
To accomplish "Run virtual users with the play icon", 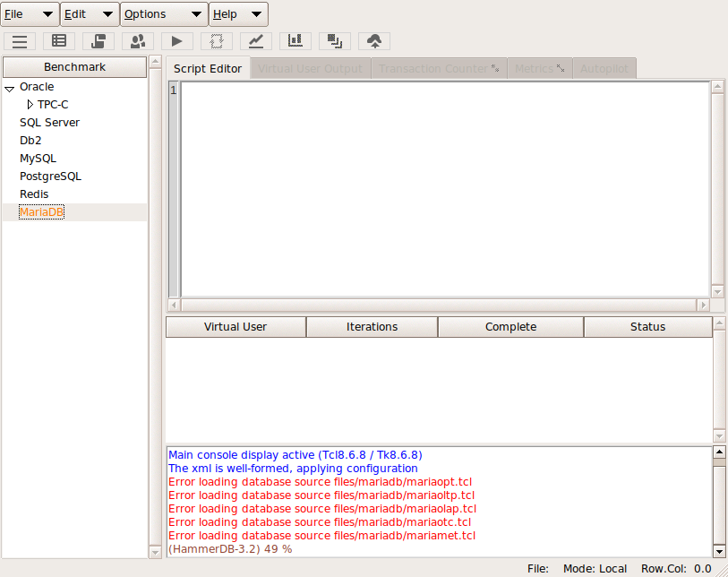I will coord(177,41).
